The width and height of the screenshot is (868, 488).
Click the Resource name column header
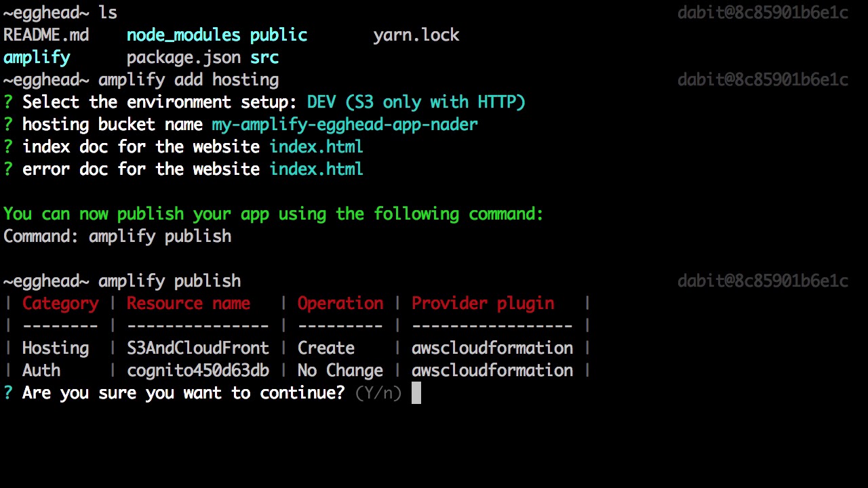[x=188, y=304]
